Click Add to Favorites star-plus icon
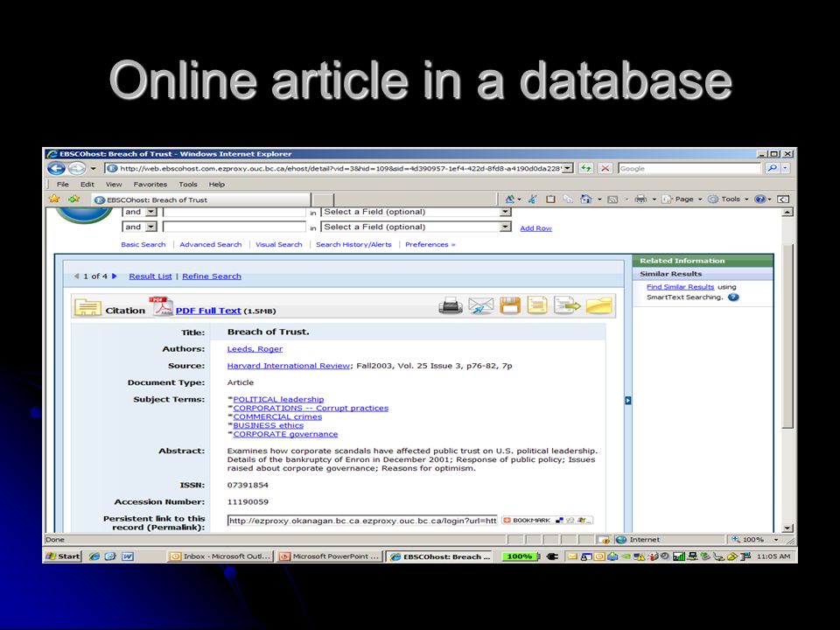The height and width of the screenshot is (630, 840). [73, 199]
